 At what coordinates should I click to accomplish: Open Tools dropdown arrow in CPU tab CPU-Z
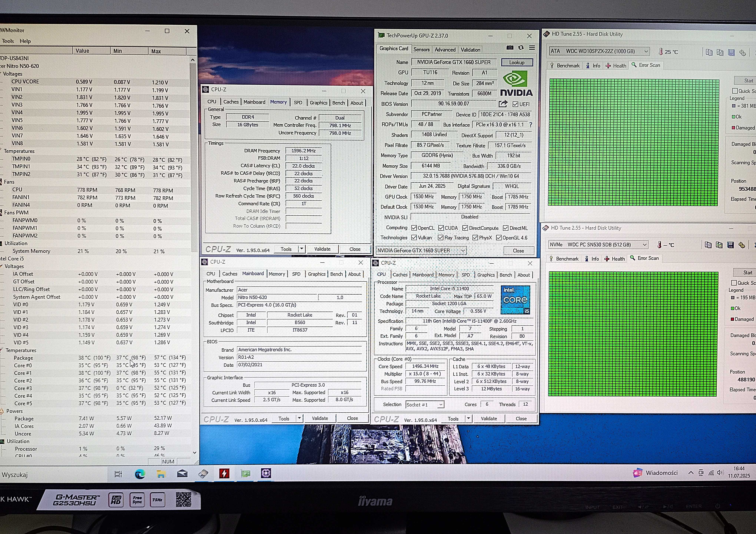pos(469,418)
